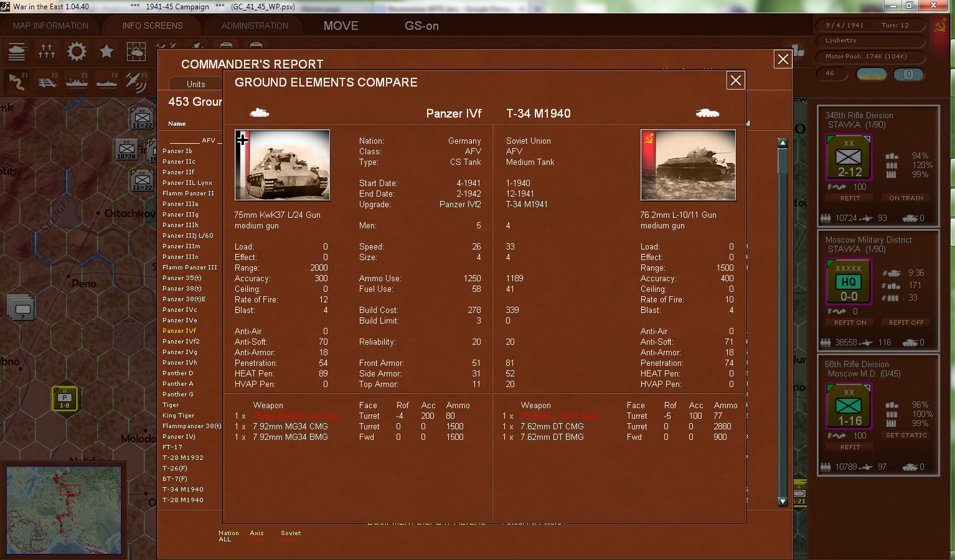
Task: Open the ADMINISTRATION tab
Action: pos(255,26)
